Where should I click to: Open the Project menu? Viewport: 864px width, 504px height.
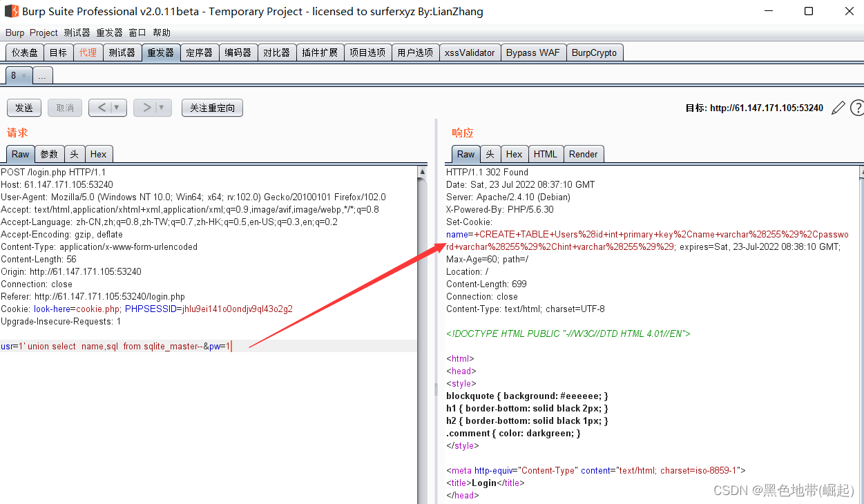click(44, 32)
